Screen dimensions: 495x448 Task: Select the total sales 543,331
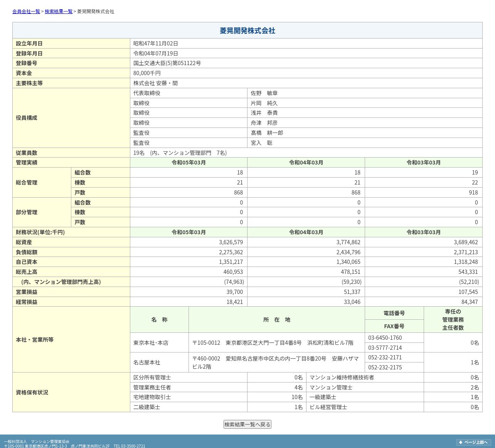coord(468,272)
